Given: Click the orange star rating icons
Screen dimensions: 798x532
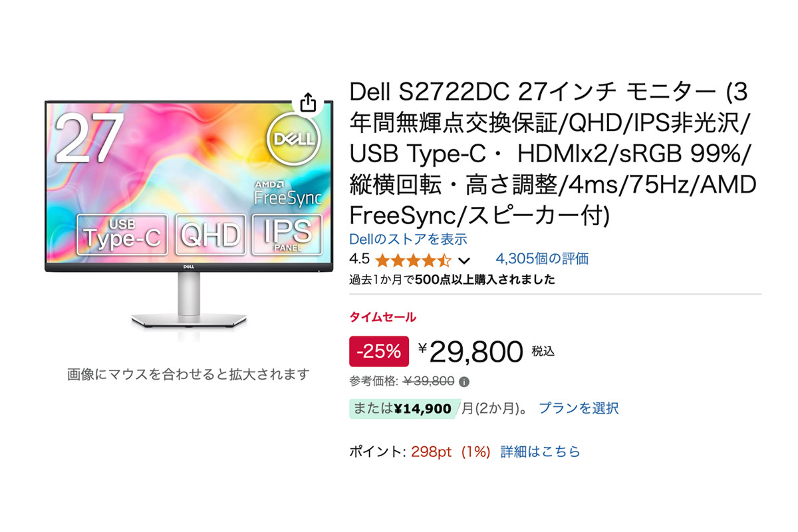Looking at the screenshot, I should click(413, 260).
